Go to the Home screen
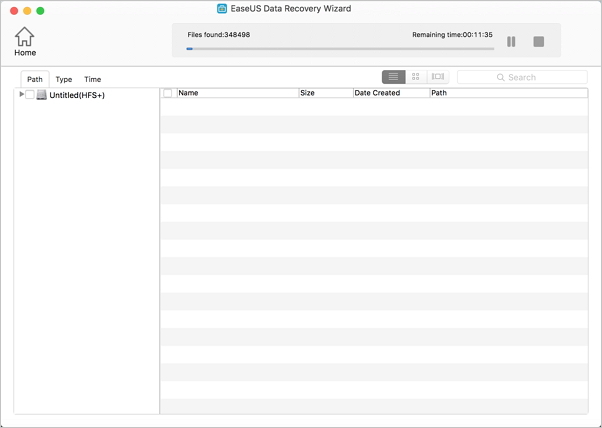 (x=25, y=41)
